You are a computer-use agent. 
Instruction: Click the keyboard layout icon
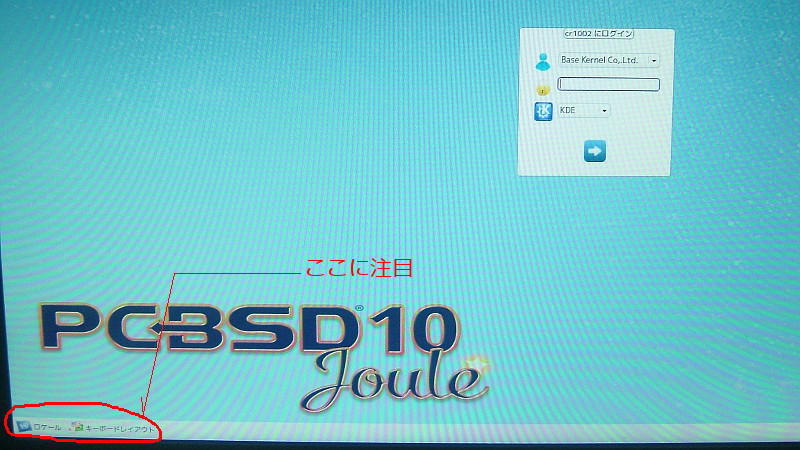77,427
